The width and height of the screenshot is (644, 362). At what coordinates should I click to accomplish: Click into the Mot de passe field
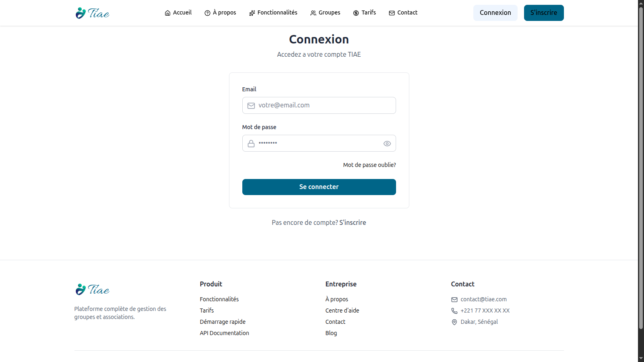[318, 143]
